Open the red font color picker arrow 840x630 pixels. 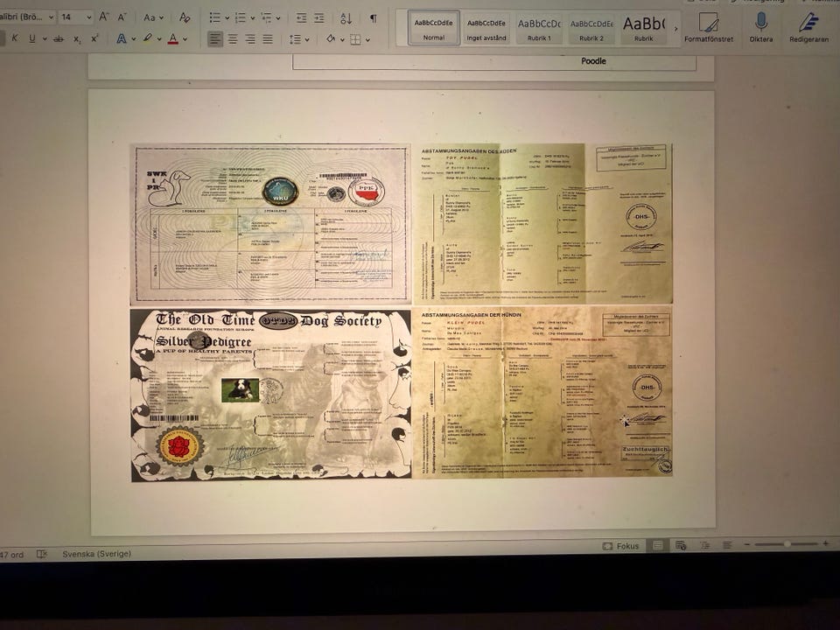pyautogui.click(x=186, y=39)
